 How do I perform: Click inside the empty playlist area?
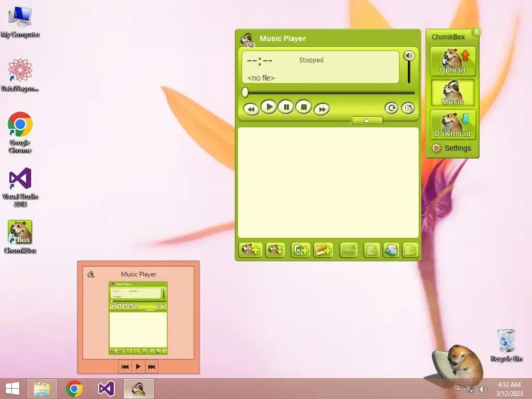(x=328, y=182)
